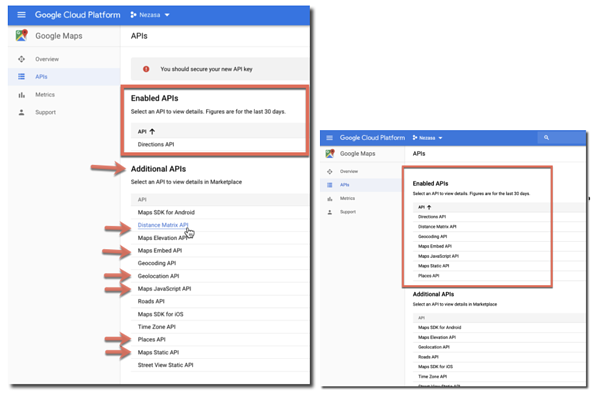Viewport: 599px width, 396px height.
Task: Click API sort arrow in left Enabled APIs
Action: [152, 131]
